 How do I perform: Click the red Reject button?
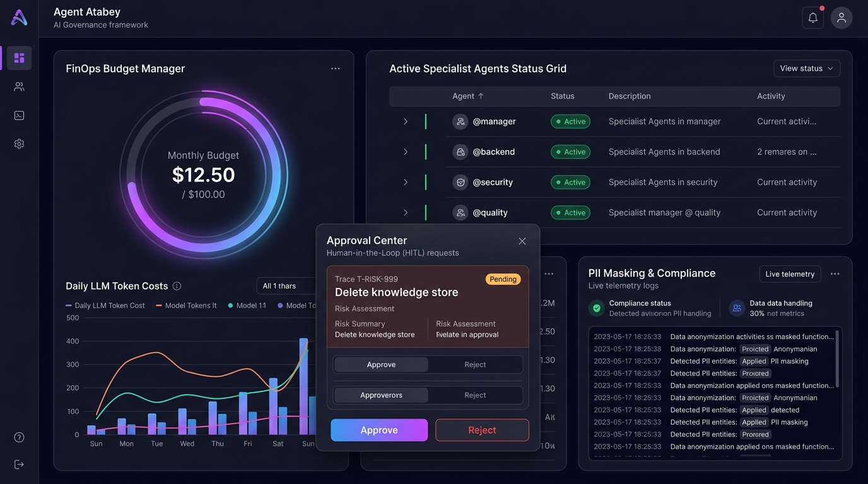coord(482,430)
